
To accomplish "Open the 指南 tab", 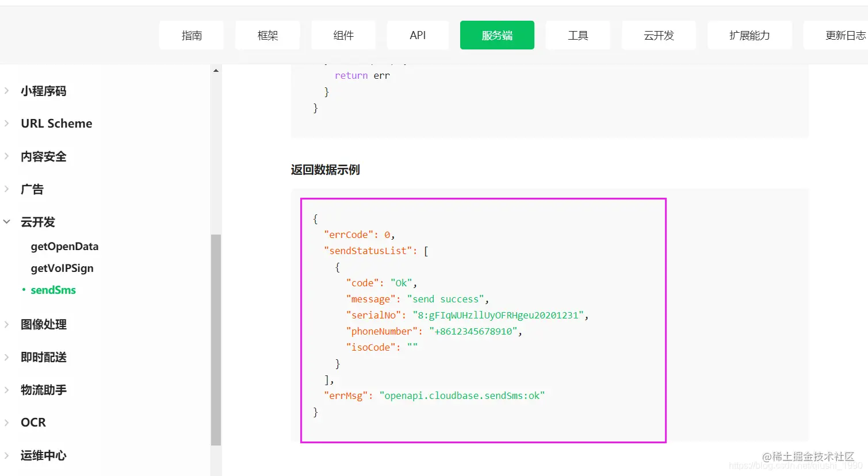I will pos(192,35).
